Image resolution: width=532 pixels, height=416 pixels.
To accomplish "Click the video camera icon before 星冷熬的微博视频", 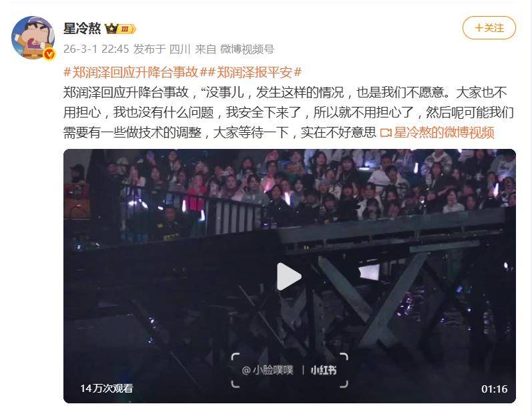I will pos(386,133).
